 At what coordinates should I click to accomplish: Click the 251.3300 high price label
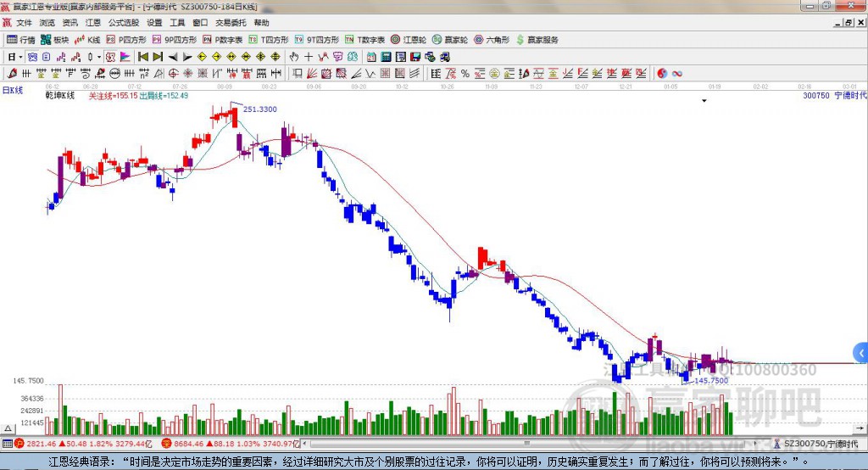click(260, 109)
